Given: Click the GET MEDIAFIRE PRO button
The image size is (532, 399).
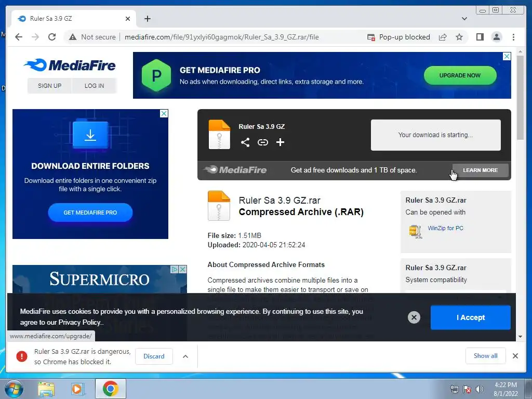Looking at the screenshot, I should 90,212.
